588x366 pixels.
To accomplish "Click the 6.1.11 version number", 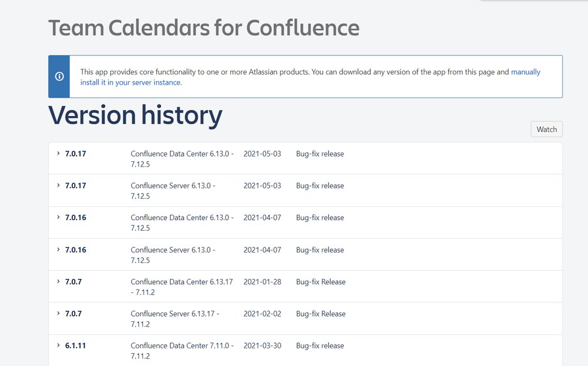I will (75, 346).
